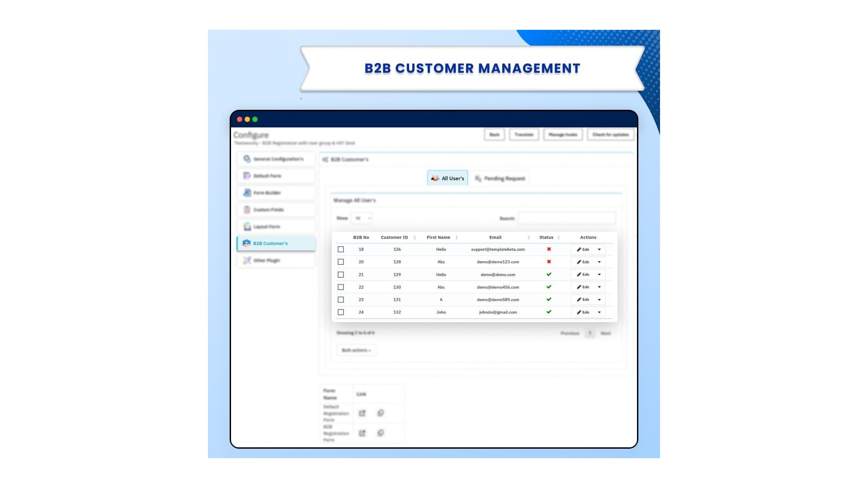The image size is (868, 488).
Task: Click the Form Builder sidebar icon
Action: (247, 193)
